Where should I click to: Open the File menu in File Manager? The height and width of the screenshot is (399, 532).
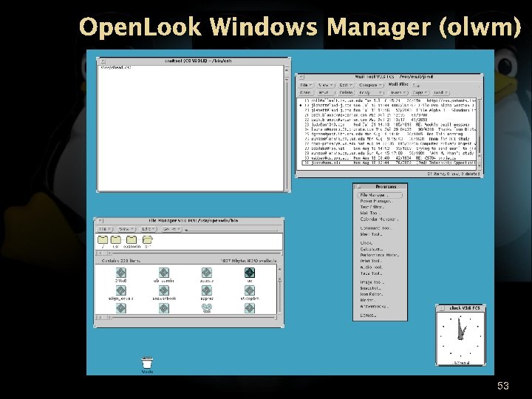point(105,229)
